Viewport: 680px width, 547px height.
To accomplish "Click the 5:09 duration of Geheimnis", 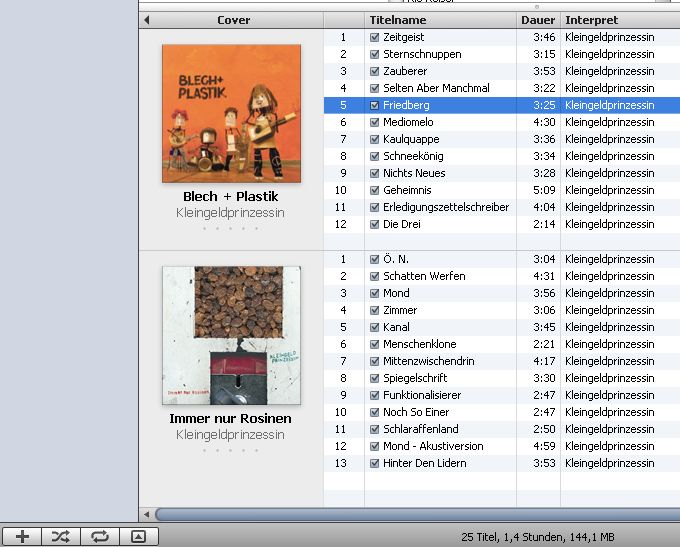I will [544, 190].
